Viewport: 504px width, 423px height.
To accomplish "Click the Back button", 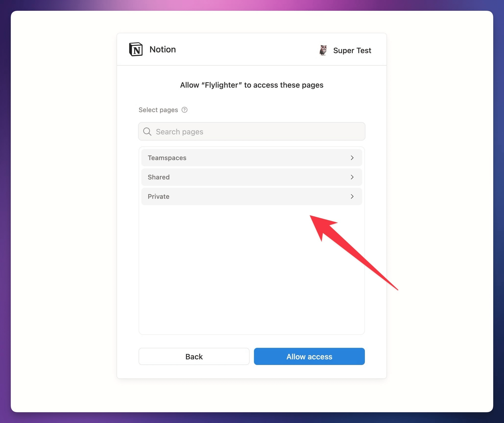I will coord(194,356).
